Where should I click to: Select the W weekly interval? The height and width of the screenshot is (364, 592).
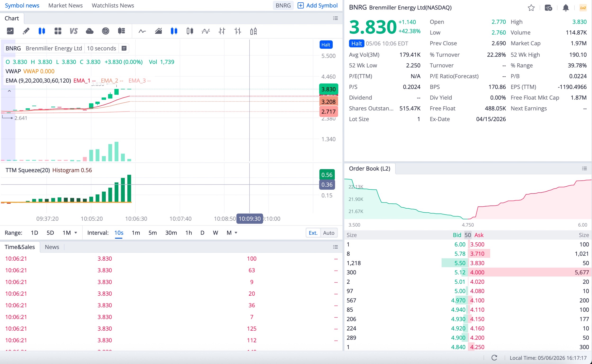215,233
